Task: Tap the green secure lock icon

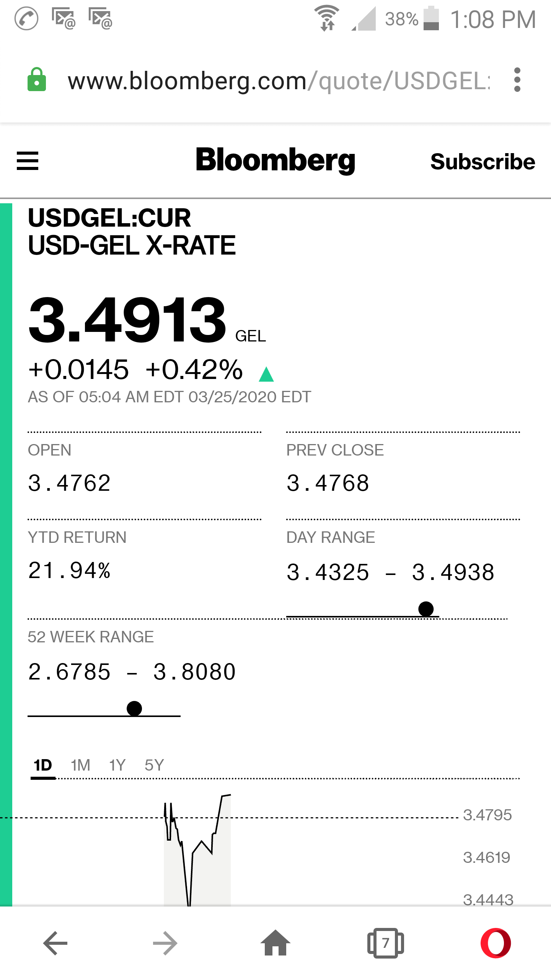Action: click(x=37, y=80)
